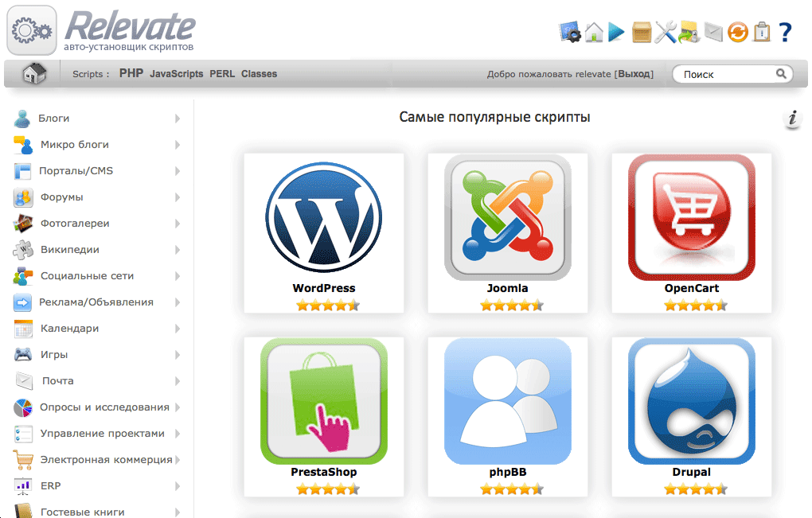Click the Игры gamepad icon
The image size is (812, 518).
click(x=23, y=354)
